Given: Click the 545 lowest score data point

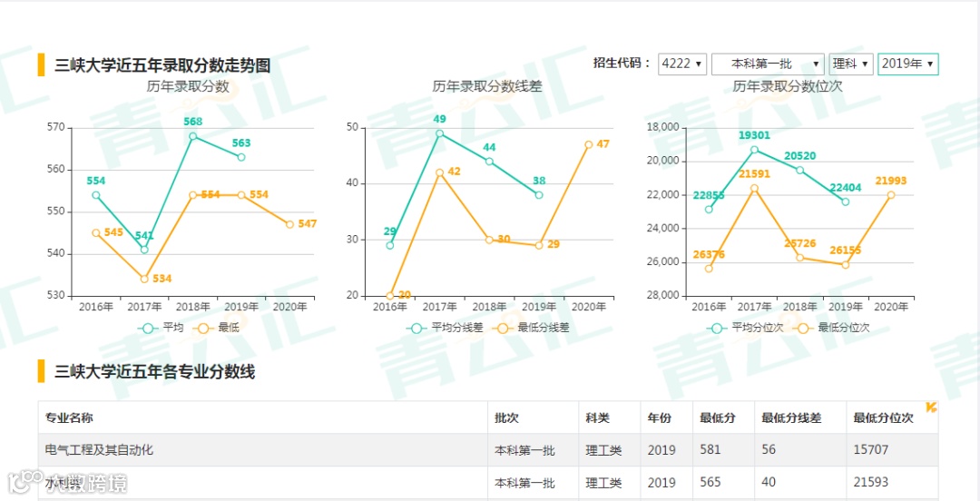Looking at the screenshot, I should pyautogui.click(x=96, y=232).
